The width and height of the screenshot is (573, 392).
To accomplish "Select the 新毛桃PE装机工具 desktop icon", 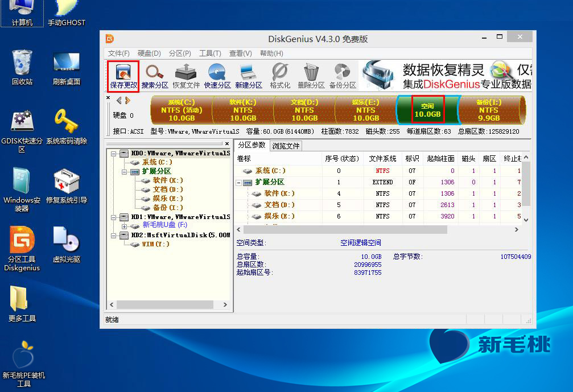I will click(x=24, y=364).
